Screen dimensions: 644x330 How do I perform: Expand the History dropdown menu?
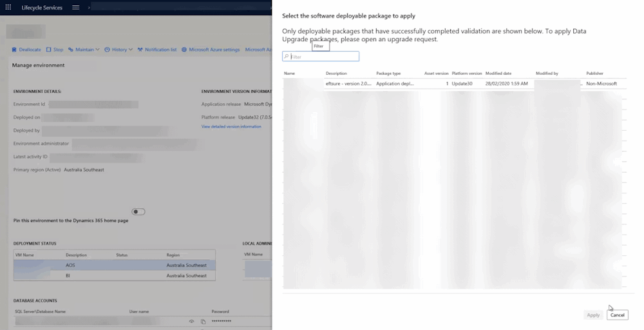(118, 50)
